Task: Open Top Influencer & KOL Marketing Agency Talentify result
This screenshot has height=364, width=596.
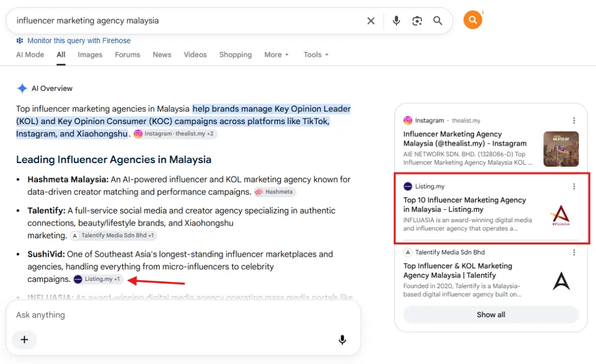Action: (458, 270)
